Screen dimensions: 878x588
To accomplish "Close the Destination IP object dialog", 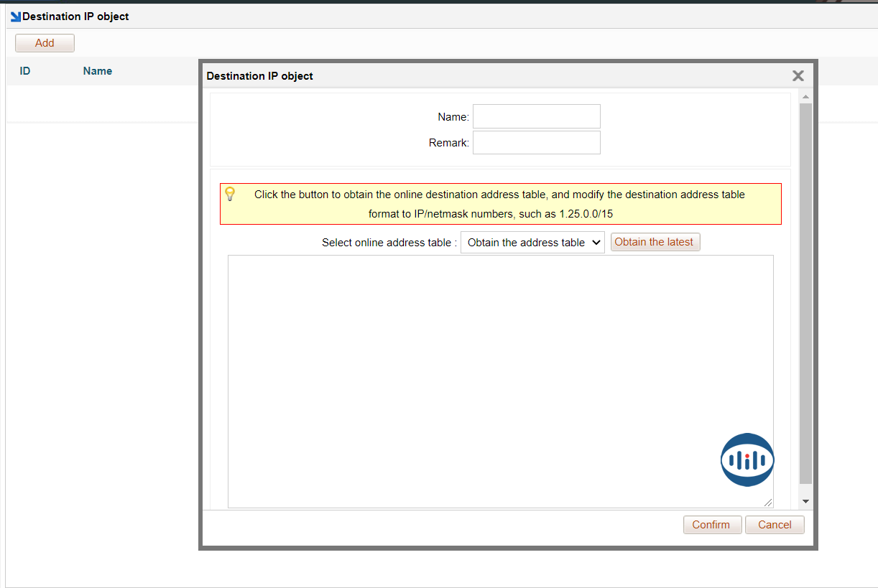I will pyautogui.click(x=798, y=76).
